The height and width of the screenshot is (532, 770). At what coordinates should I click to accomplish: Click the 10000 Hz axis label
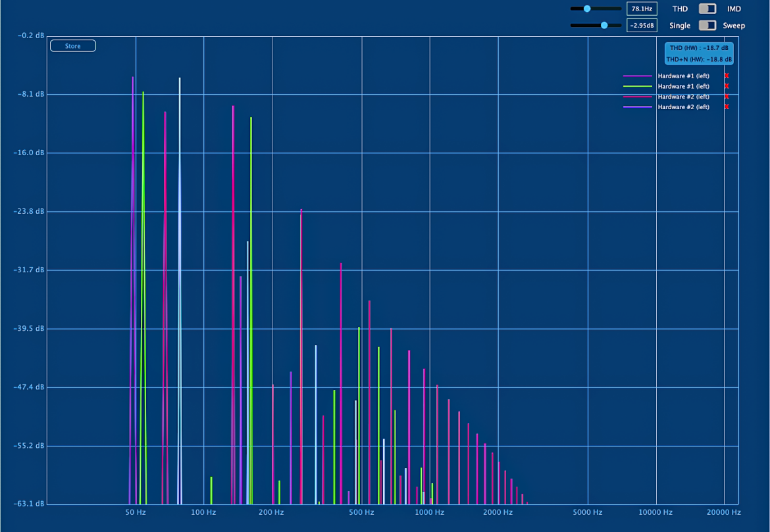point(655,512)
